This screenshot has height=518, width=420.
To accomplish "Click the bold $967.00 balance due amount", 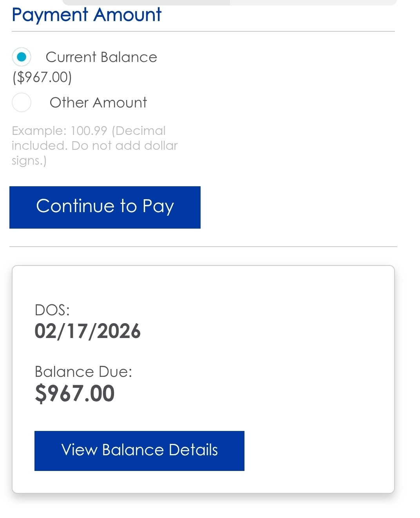I will click(x=74, y=394).
